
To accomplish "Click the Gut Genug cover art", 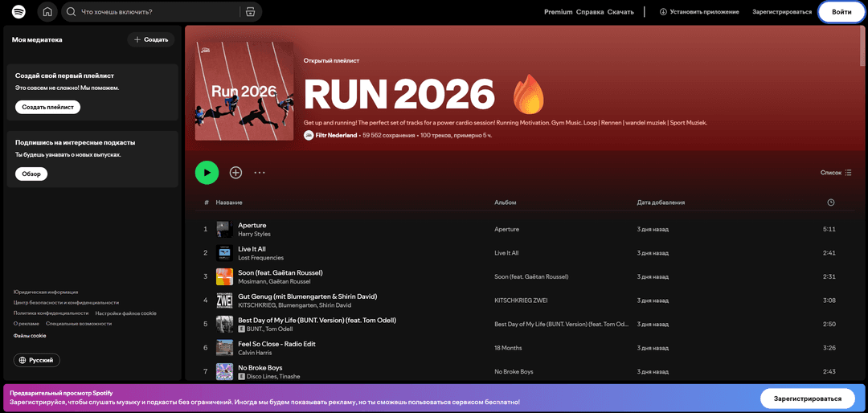I will point(224,301).
